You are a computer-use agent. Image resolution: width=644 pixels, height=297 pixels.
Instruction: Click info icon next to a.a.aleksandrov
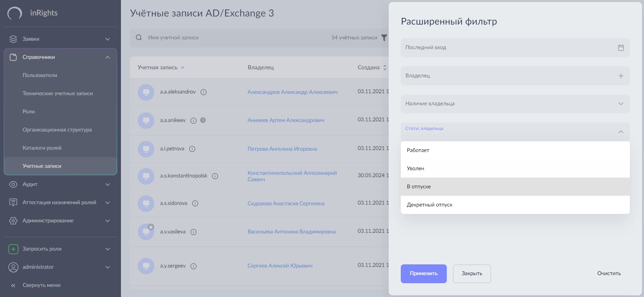coord(203,92)
